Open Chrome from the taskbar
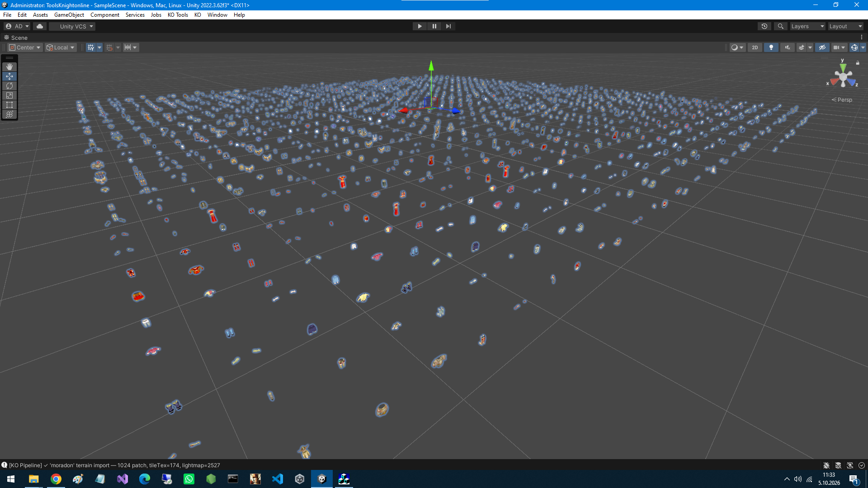 click(x=56, y=479)
